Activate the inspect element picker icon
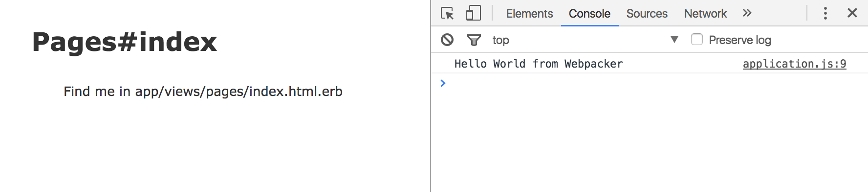The width and height of the screenshot is (868, 192). point(447,13)
